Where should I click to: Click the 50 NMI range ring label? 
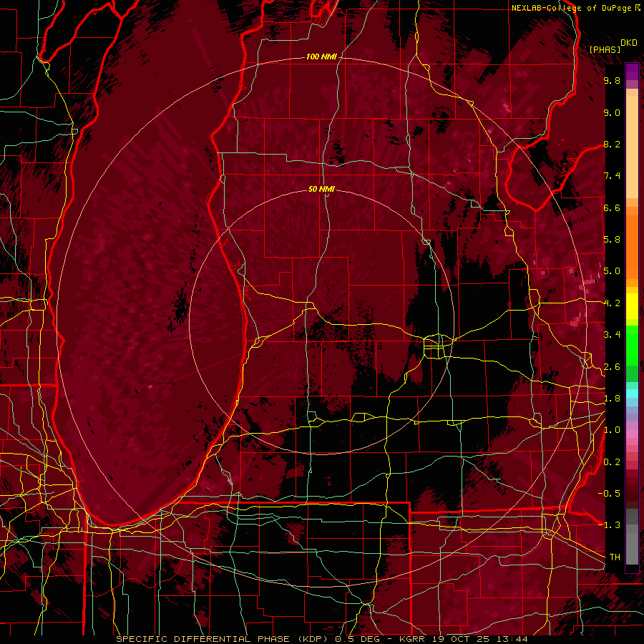tap(321, 189)
